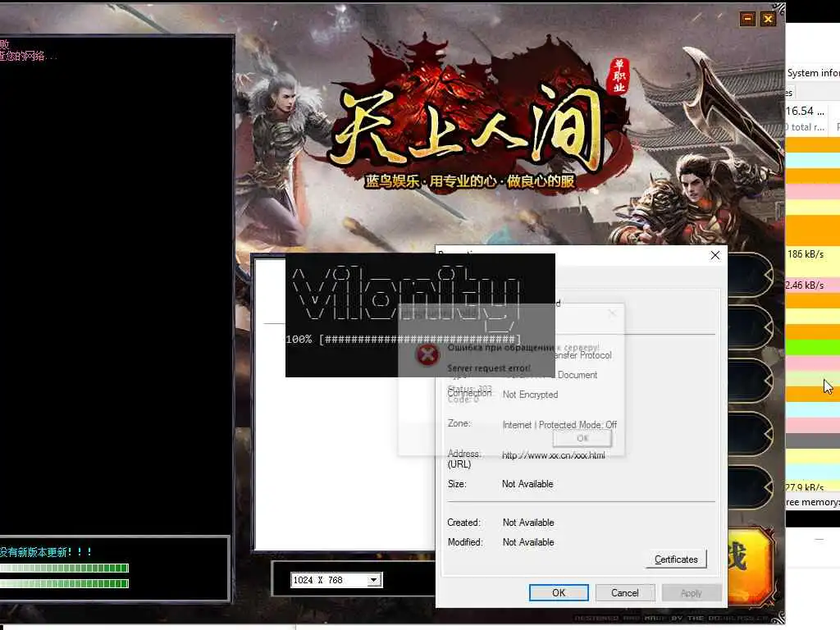Click the Created 'Not Available' value
Viewport: 840px width, 630px height.
pyautogui.click(x=528, y=523)
